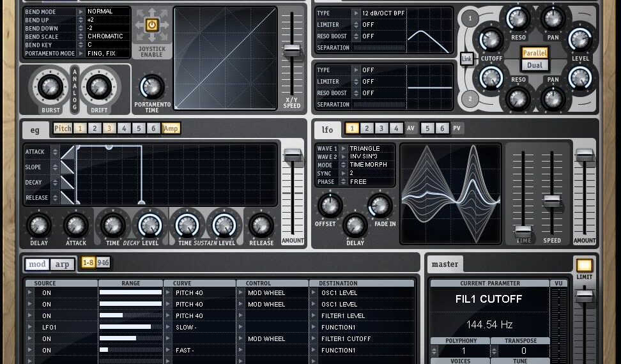
Task: Open the Bend Scale selector
Action: pyautogui.click(x=80, y=36)
